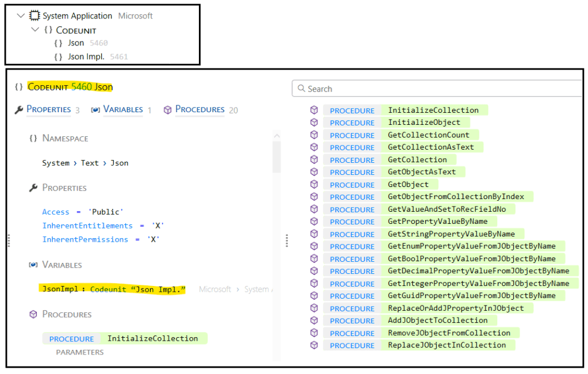Switch to the Variables tab

(123, 109)
